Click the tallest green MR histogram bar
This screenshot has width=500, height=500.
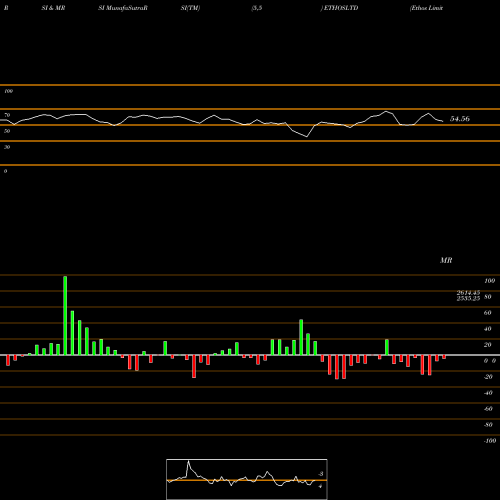coord(65,315)
